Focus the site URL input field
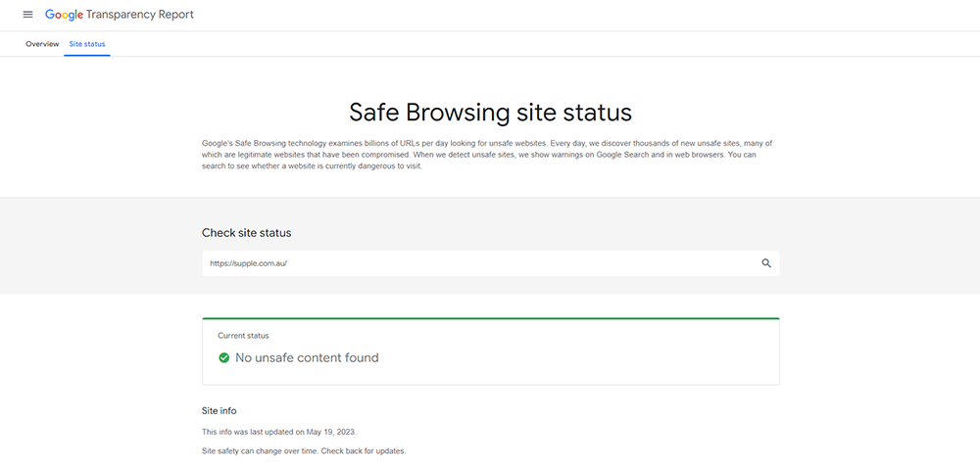The height and width of the screenshot is (466, 980). point(491,263)
